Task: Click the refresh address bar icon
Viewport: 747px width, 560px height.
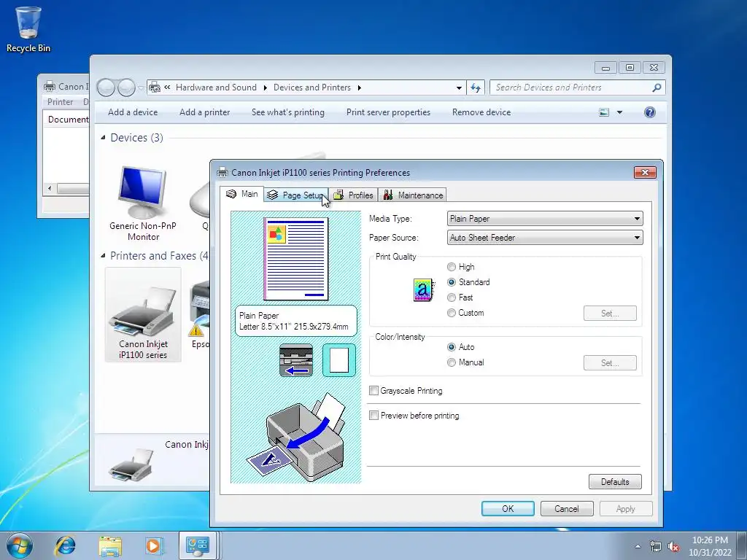Action: (476, 87)
